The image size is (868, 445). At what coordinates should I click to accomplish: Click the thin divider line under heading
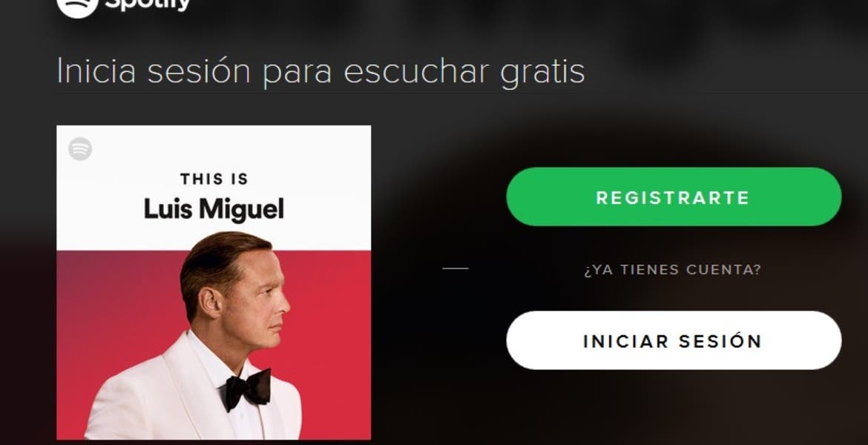(462, 93)
